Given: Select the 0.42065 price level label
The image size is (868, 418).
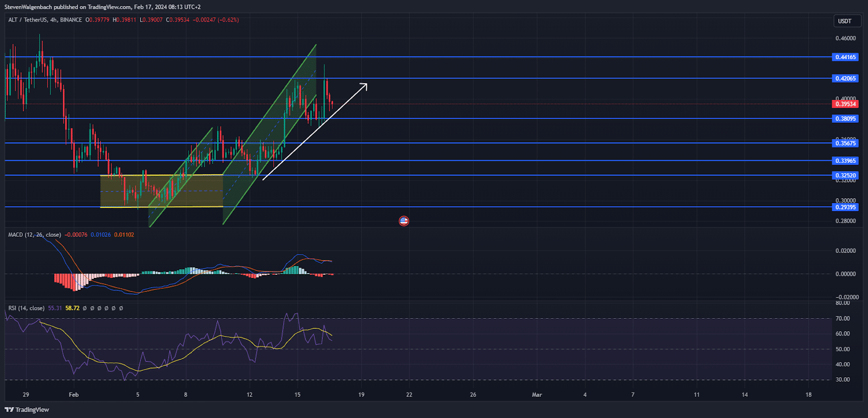Looking at the screenshot, I should pos(845,78).
